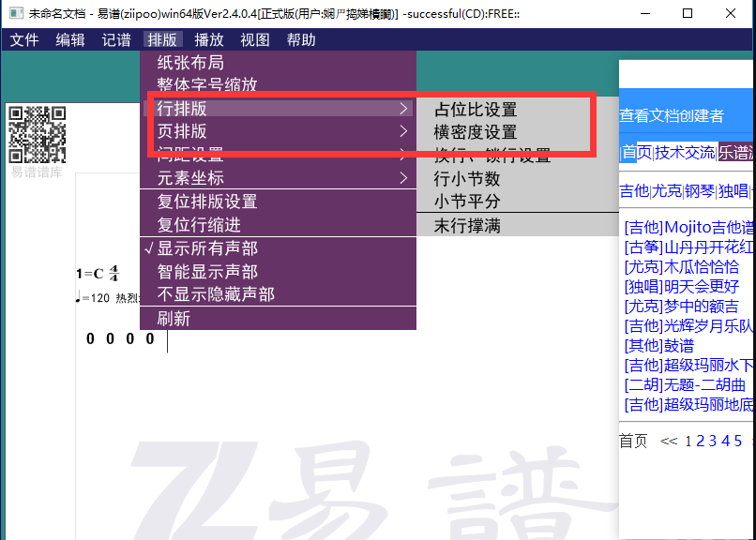Open the [尤克]木瓜恰恰恰 score
Screen dimensions: 756x540
click(x=682, y=267)
